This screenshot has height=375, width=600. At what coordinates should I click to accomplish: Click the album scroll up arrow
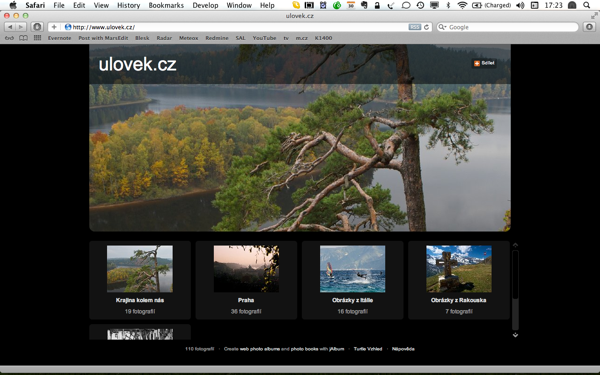[x=515, y=245]
